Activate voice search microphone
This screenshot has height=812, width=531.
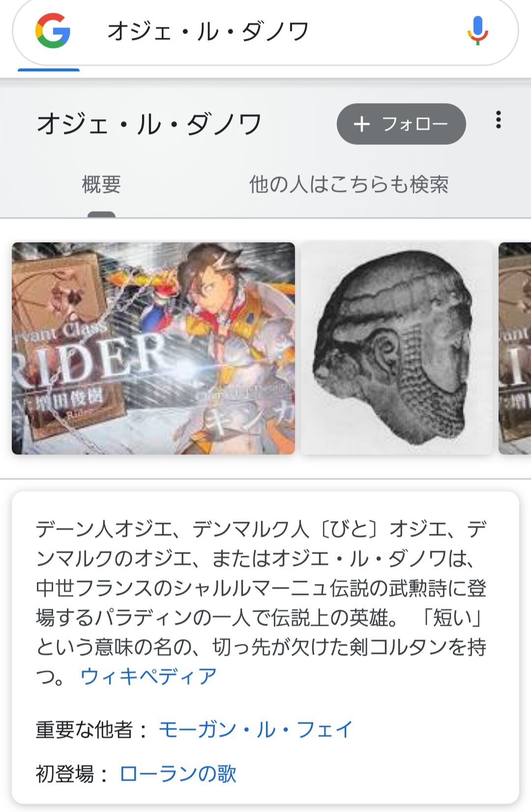(x=477, y=30)
